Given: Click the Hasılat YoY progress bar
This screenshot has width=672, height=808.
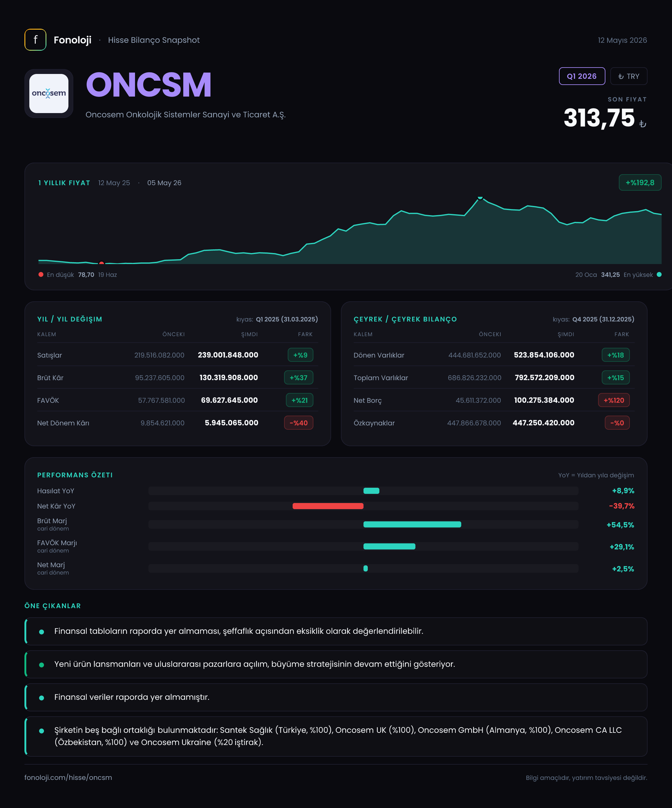Looking at the screenshot, I should 363,490.
